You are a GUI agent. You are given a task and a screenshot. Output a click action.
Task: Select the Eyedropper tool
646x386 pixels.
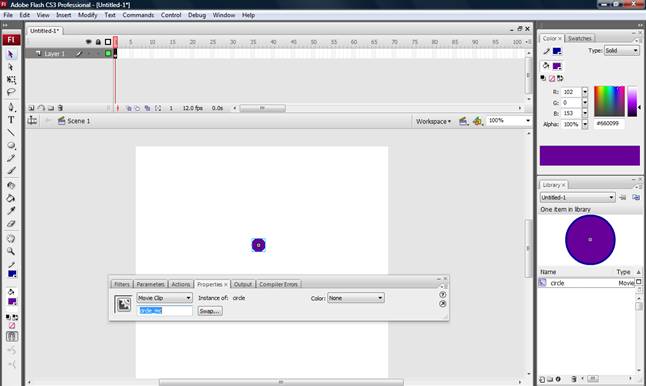[x=11, y=211]
